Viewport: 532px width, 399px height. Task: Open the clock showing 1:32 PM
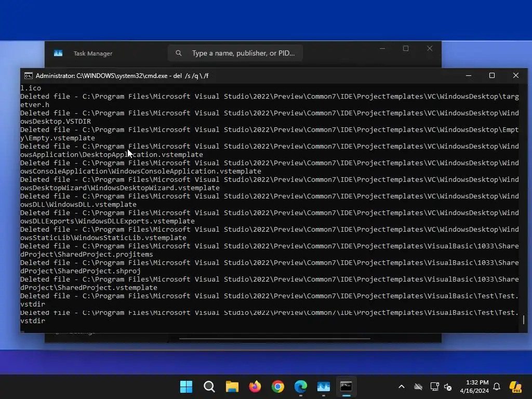477,382
